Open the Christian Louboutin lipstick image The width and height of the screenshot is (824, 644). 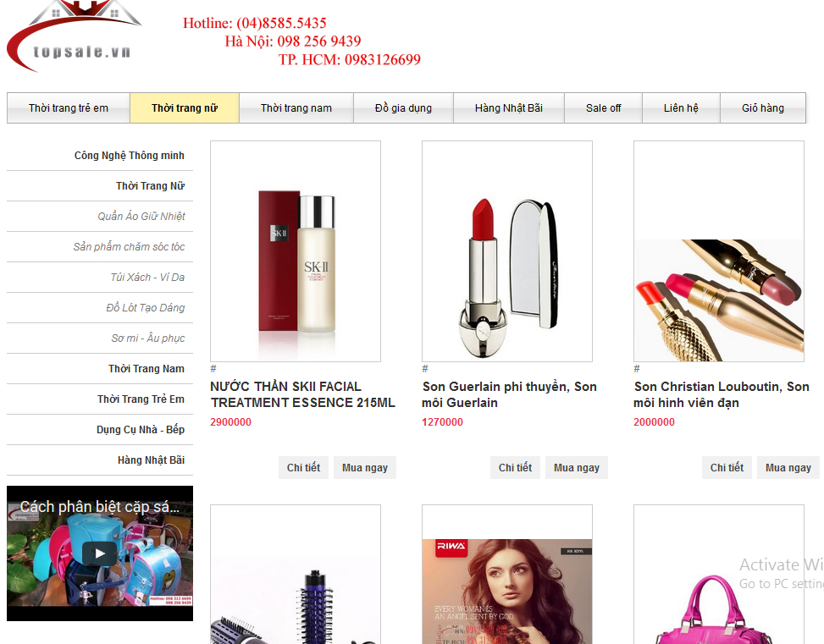point(718,288)
